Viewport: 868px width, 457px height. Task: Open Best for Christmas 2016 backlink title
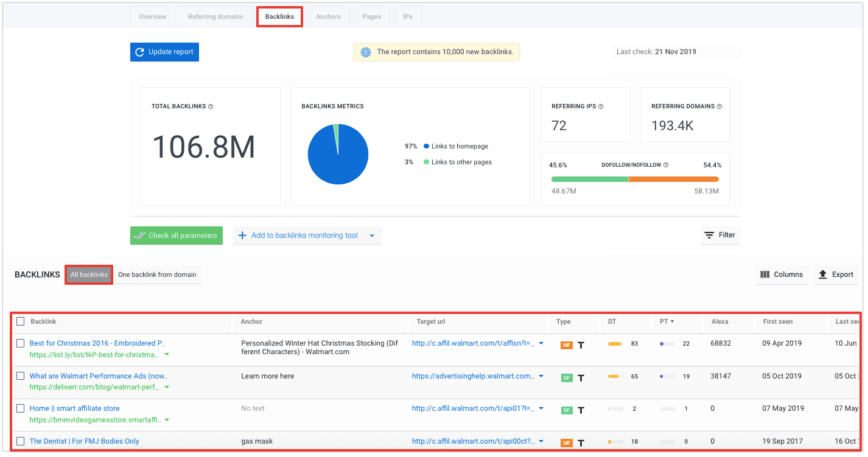[x=97, y=343]
